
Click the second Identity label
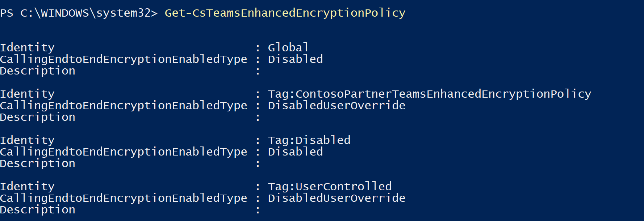point(27,94)
